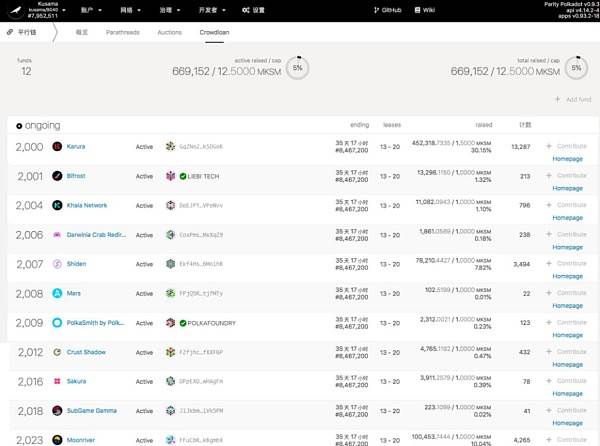Click the active raised 5% progress circle
This screenshot has width=600, height=446.
coord(298,68)
